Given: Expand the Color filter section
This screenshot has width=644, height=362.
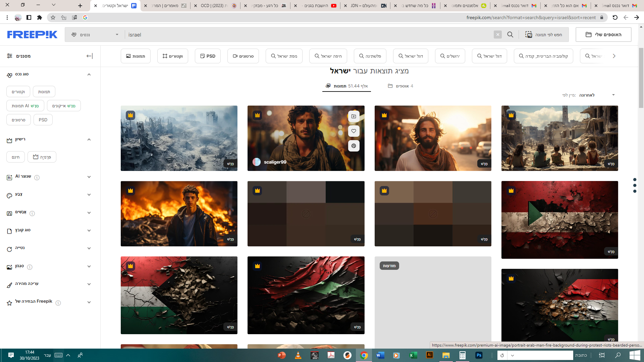Looking at the screenshot, I should pos(89,195).
